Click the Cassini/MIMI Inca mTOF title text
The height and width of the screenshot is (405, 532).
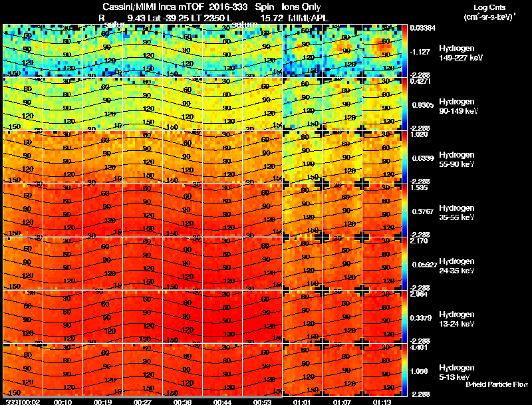coord(153,7)
